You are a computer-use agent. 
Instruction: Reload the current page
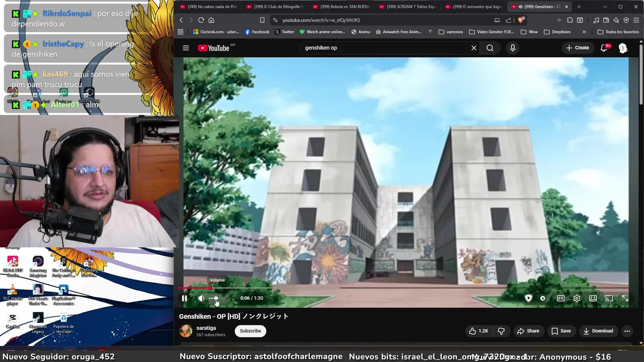[201, 20]
